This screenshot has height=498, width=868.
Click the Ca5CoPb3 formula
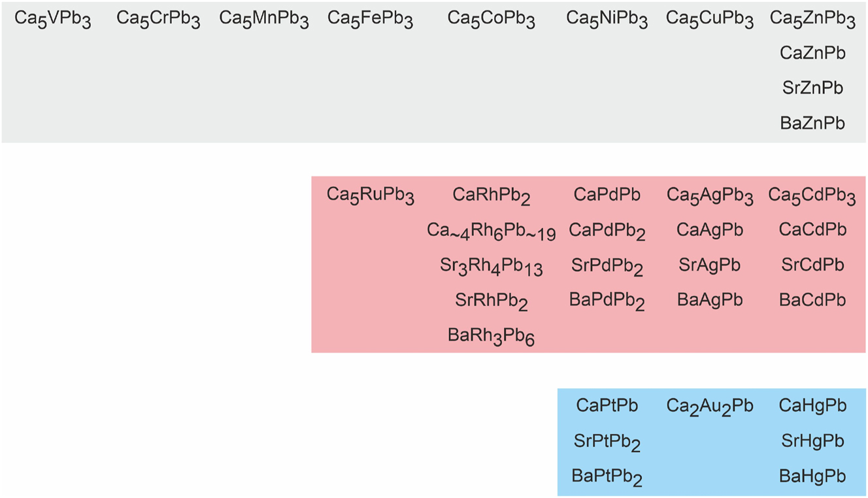[491, 19]
